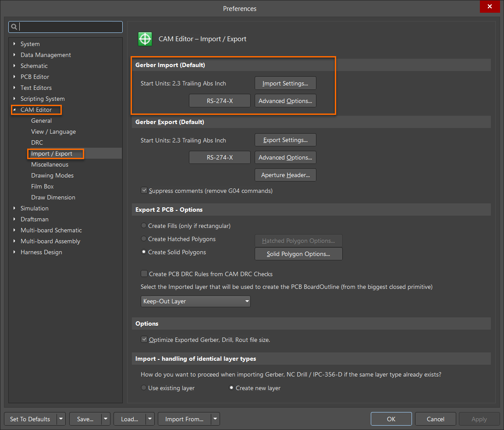
Task: Expand the PCB Editor node arrow
Action: tap(14, 76)
